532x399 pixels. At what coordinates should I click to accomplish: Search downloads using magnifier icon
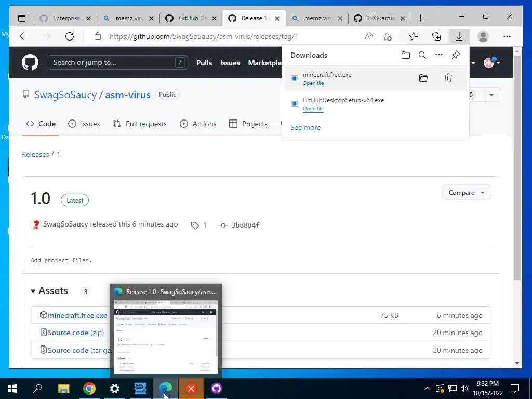(422, 55)
